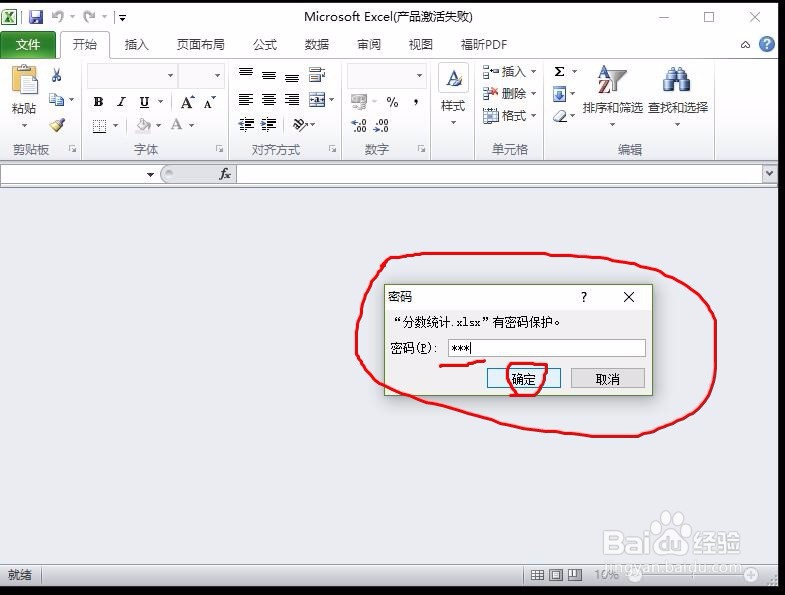Switch to the 插入 ribbon tab
Viewport: 785px width, 595px height.
click(x=137, y=45)
